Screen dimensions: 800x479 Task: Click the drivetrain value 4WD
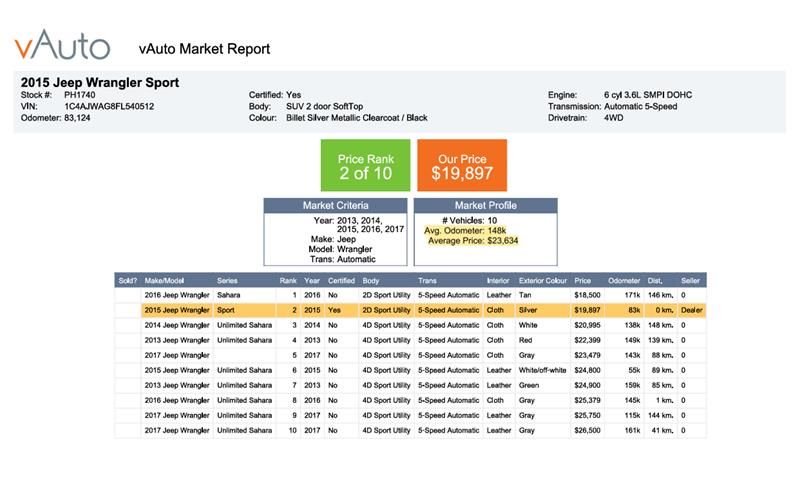tap(614, 118)
